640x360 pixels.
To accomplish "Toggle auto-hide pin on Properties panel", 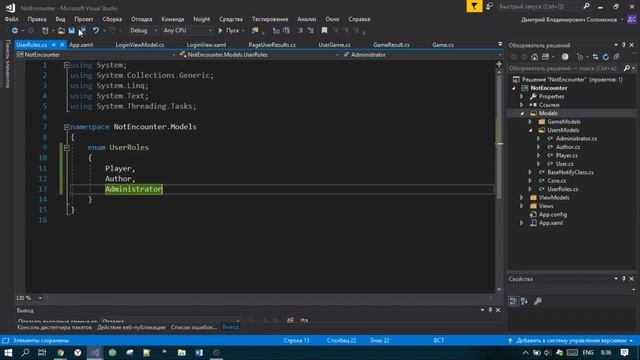I will (624, 279).
